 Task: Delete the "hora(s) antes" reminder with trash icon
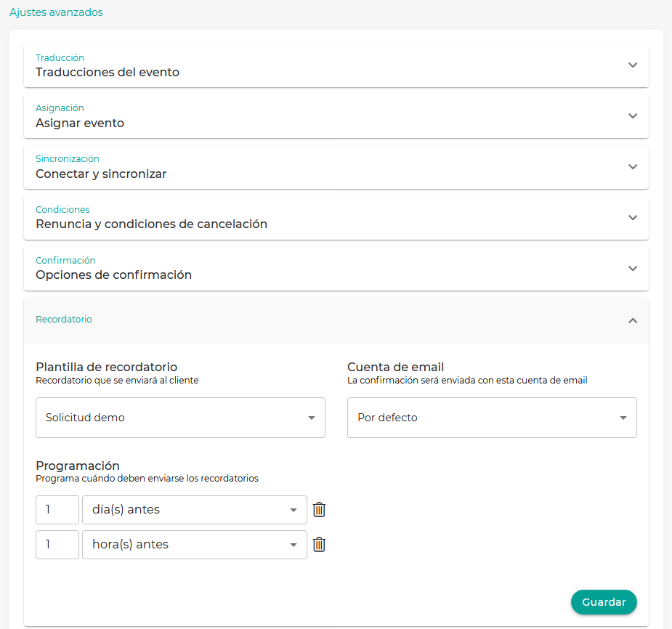coord(319,545)
